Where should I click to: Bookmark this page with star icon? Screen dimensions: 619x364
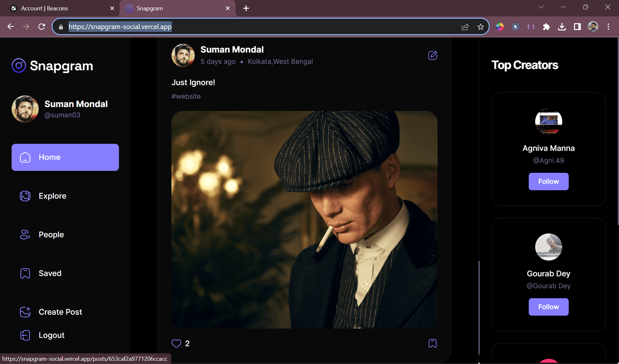pos(481,27)
